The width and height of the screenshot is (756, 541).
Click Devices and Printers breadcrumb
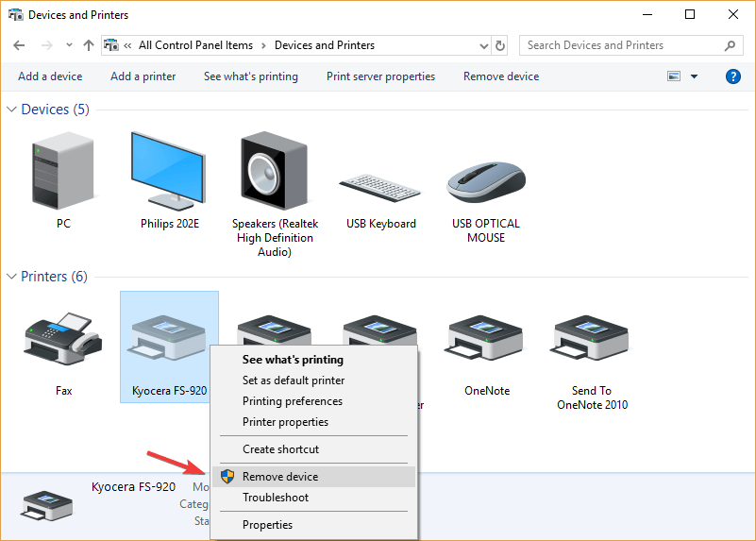tap(325, 45)
